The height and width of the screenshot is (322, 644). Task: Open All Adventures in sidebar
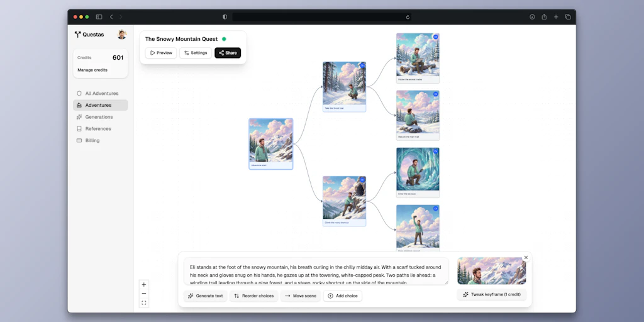(101, 93)
